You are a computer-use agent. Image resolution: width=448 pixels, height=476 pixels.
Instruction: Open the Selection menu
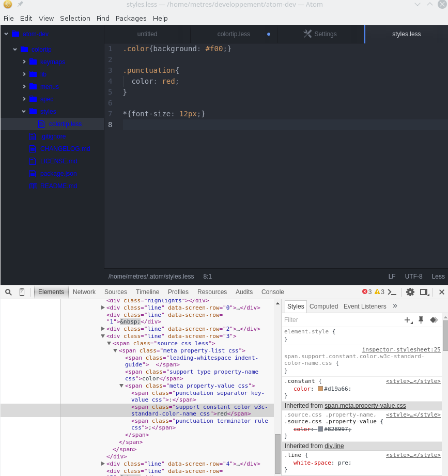tap(75, 18)
